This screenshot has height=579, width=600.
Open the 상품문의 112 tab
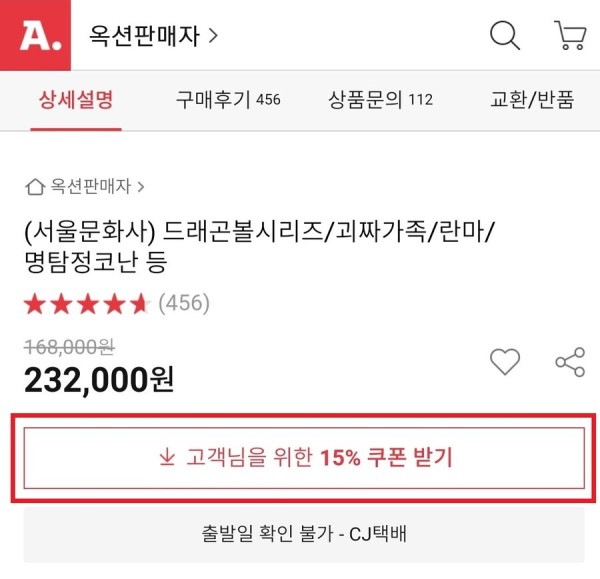[x=380, y=100]
